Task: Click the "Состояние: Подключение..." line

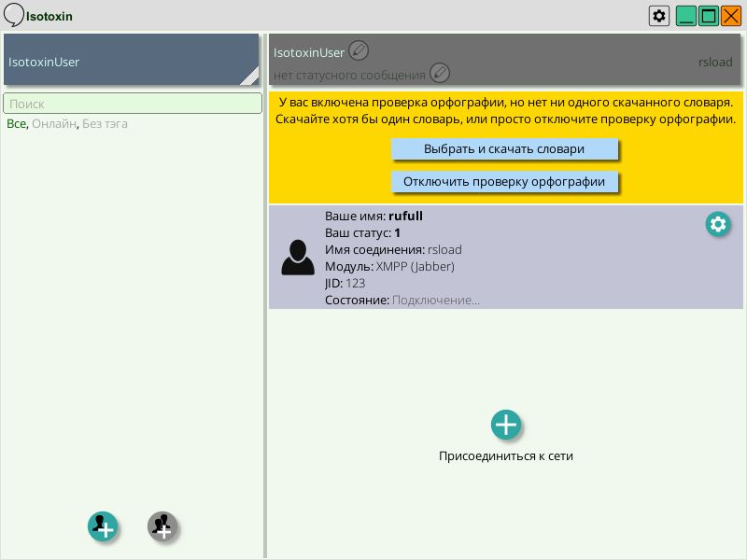Action: [x=402, y=300]
